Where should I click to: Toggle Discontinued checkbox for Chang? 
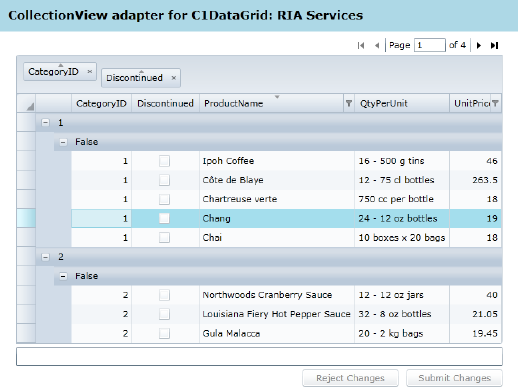tap(164, 218)
